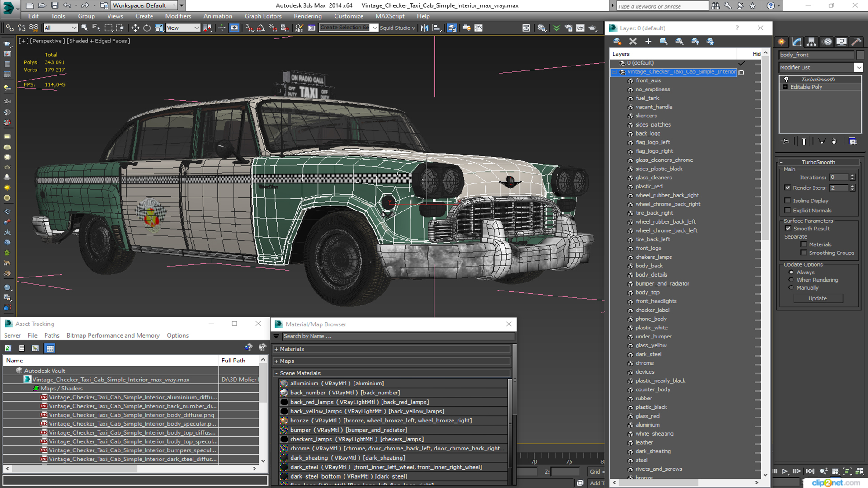Viewport: 868px width, 488px height.
Task: Open the Workspace Default dropdown
Action: (144, 5)
